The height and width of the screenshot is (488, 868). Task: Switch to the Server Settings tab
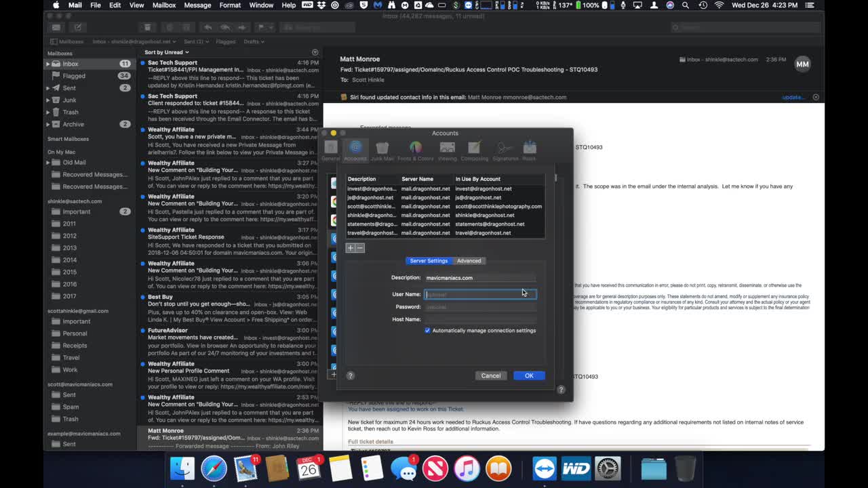point(429,261)
